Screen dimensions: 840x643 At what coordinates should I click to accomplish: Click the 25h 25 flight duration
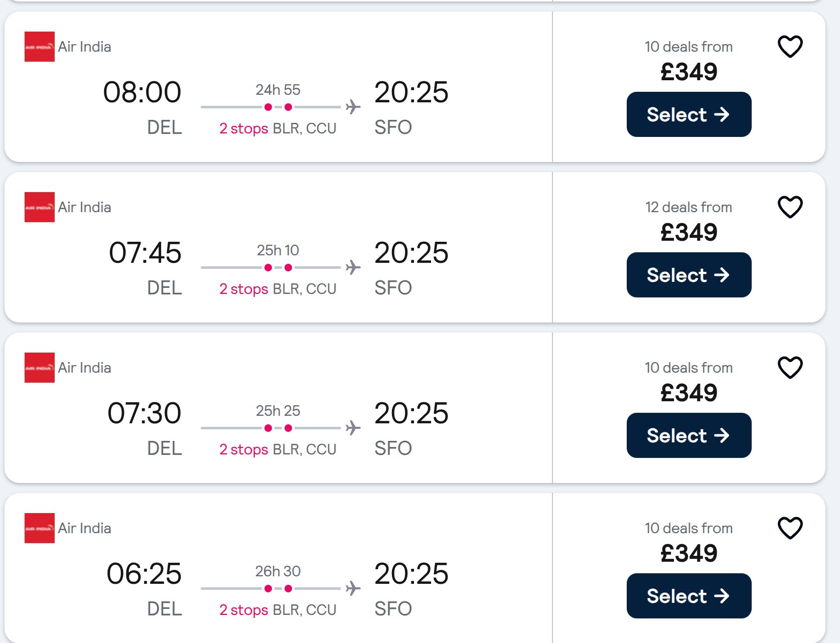pos(278,411)
